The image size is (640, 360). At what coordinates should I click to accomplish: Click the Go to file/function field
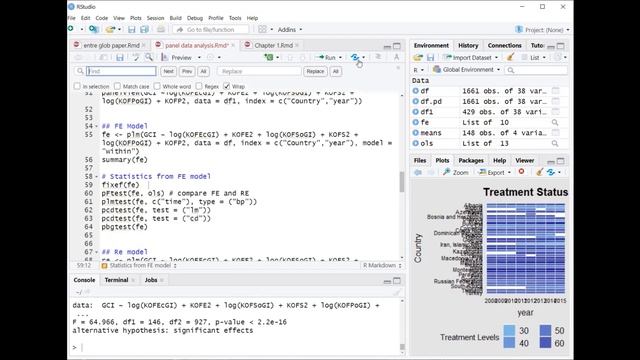click(210, 29)
